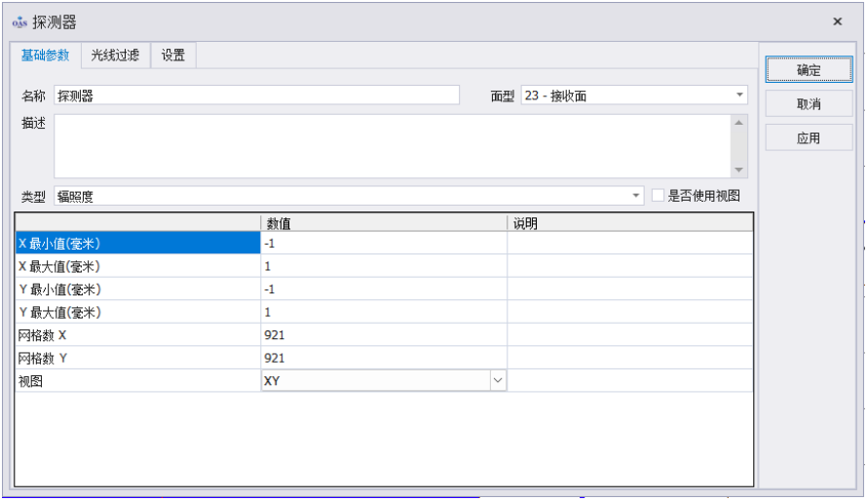
Task: Expand the 面型 dropdown
Action: [739, 96]
